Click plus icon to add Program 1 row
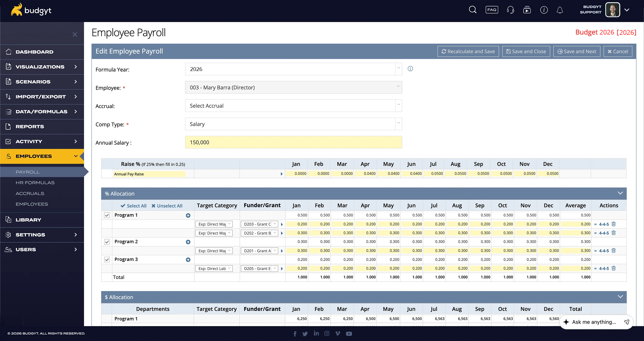The width and height of the screenshot is (644, 341). click(188, 215)
